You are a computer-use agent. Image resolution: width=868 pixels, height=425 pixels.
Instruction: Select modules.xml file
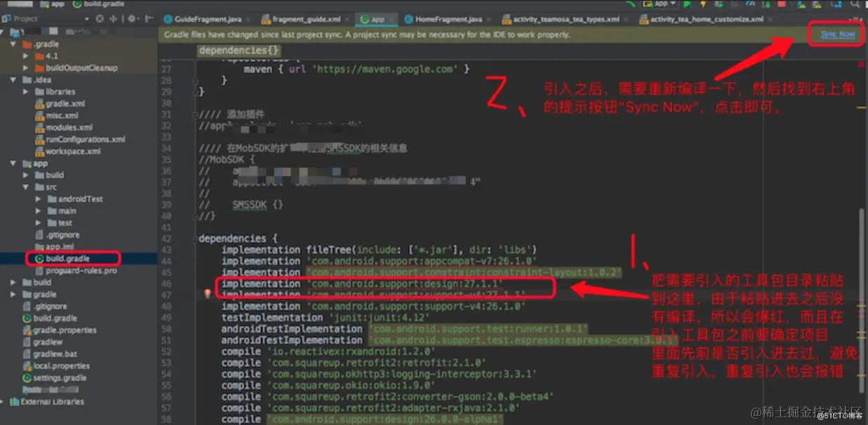pos(64,127)
